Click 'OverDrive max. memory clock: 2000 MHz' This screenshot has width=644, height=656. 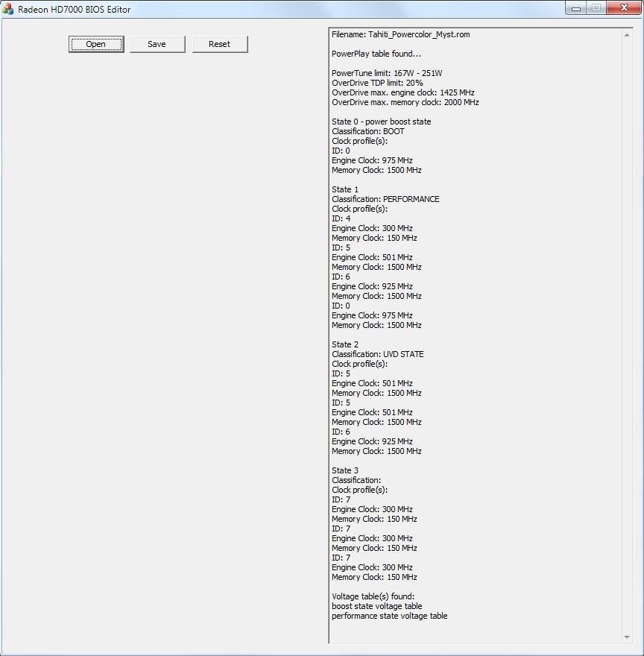tap(405, 103)
